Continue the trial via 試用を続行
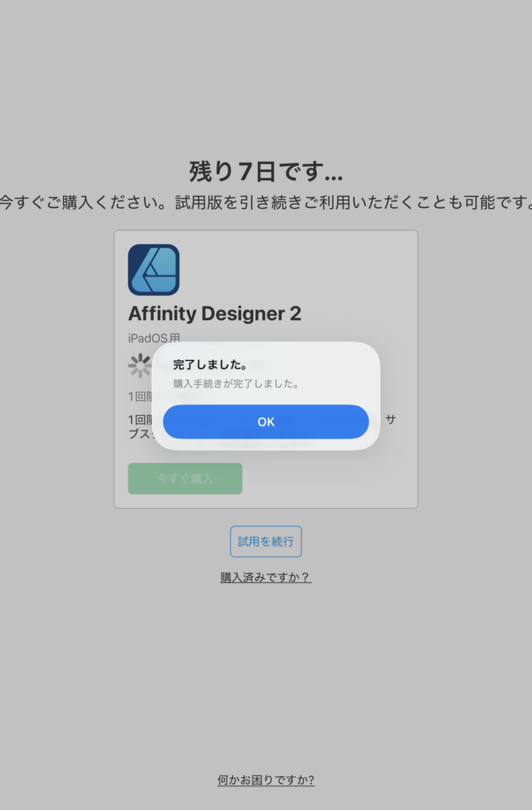532x810 pixels. pos(266,541)
